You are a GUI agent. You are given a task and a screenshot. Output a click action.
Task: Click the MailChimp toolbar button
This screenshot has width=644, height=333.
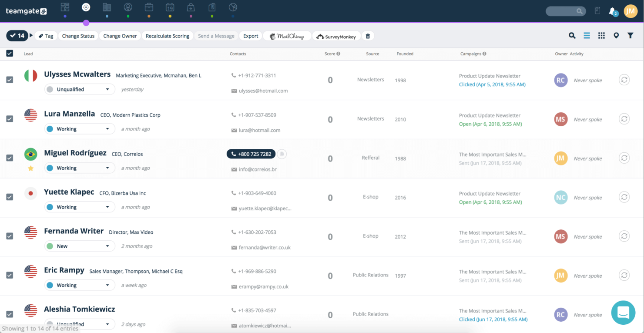(287, 36)
